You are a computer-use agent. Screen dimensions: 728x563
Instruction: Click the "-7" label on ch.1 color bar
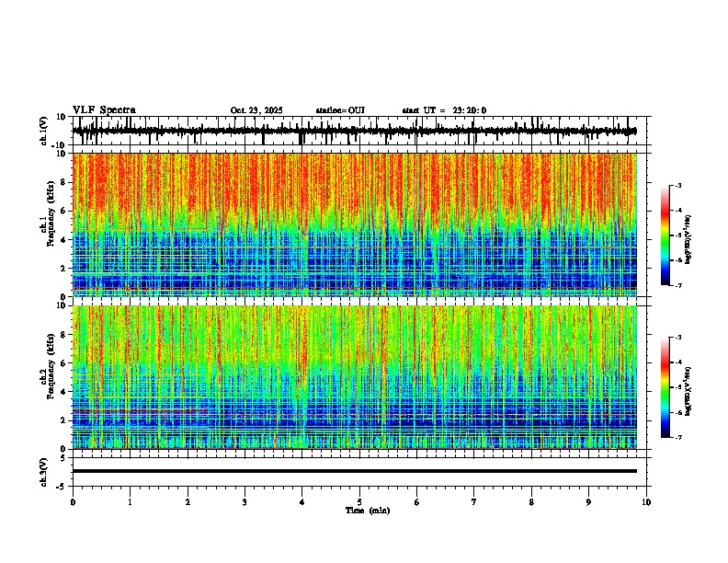click(x=678, y=285)
